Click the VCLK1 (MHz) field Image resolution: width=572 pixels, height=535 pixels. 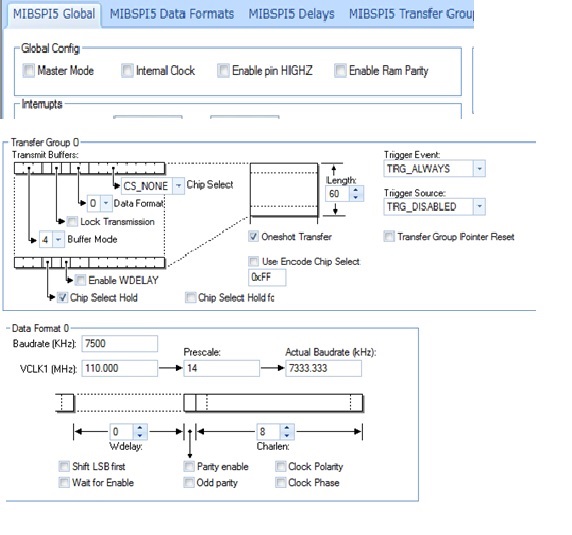click(x=120, y=368)
